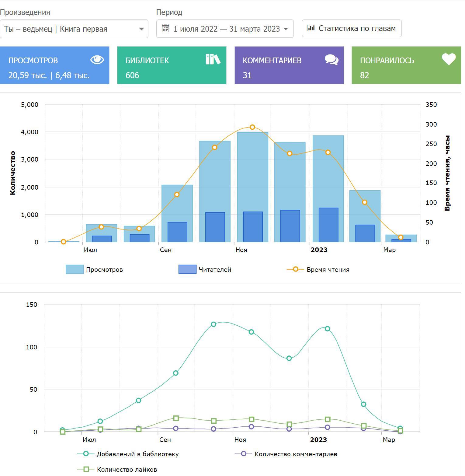The width and height of the screenshot is (465, 476).
Task: Click the bar chart icon in Статистика button
Action: pos(311,28)
